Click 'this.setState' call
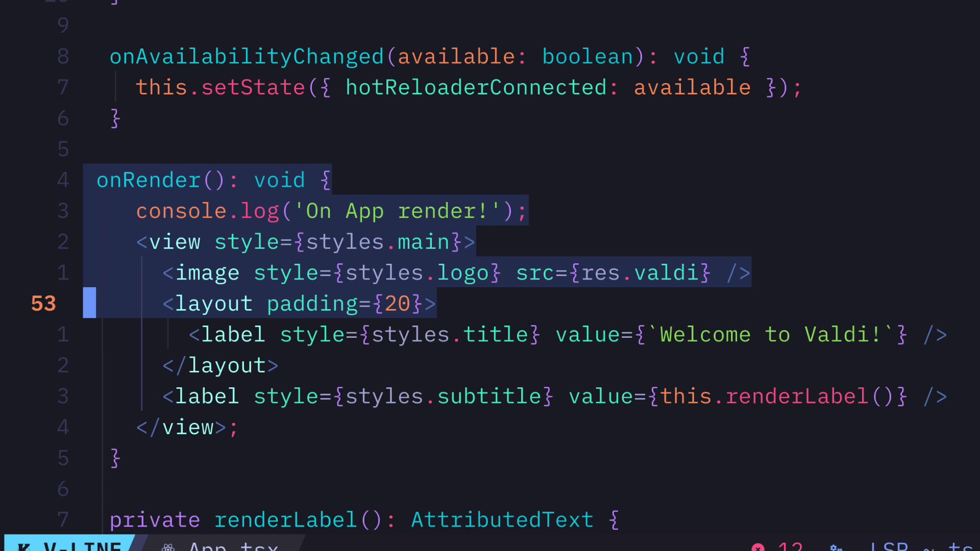The width and height of the screenshot is (980, 551). (220, 87)
